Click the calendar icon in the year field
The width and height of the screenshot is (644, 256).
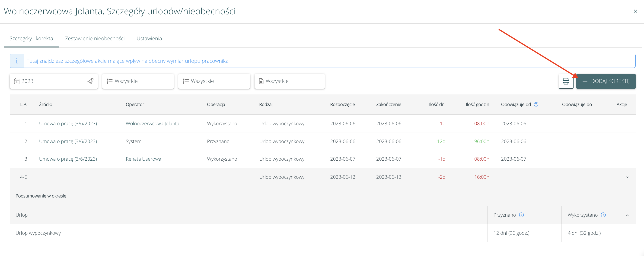(x=17, y=81)
